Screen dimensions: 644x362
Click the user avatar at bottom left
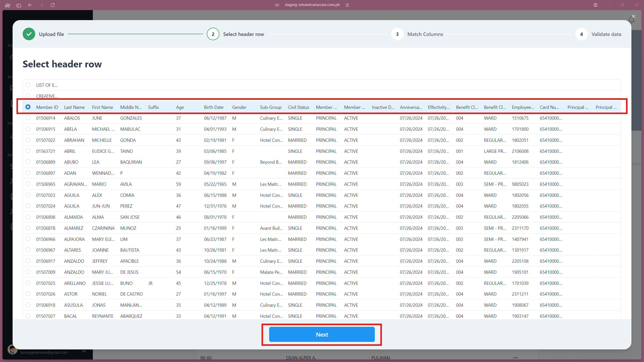coord(12,349)
